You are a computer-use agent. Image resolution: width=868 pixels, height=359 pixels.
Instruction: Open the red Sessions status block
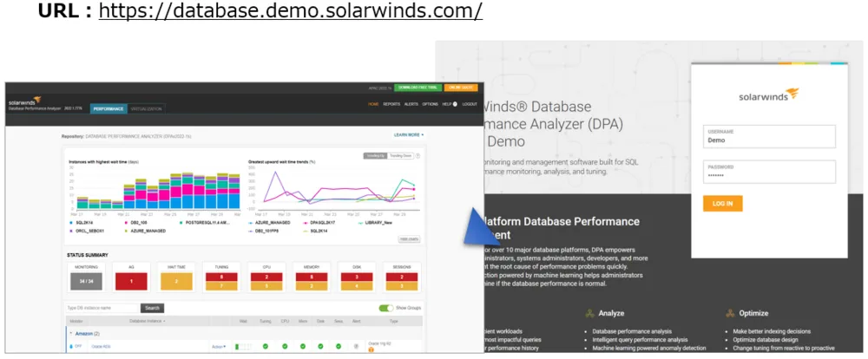(x=402, y=277)
